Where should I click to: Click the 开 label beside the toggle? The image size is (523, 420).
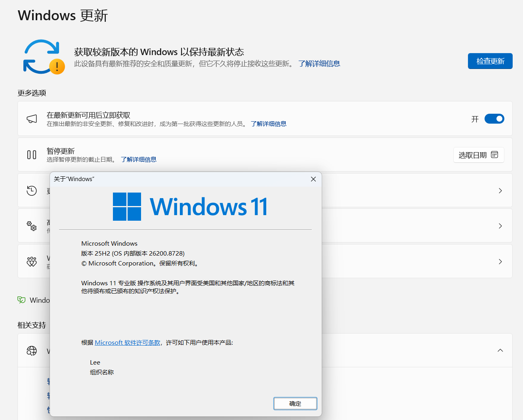coord(475,119)
